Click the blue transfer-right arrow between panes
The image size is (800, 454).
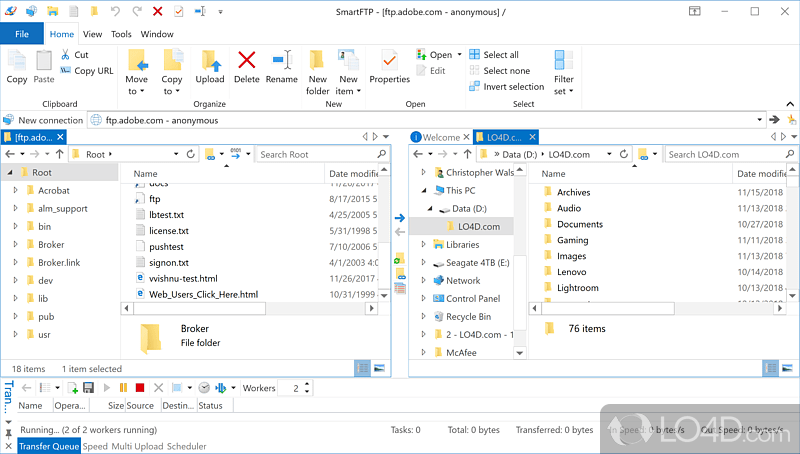coord(399,218)
